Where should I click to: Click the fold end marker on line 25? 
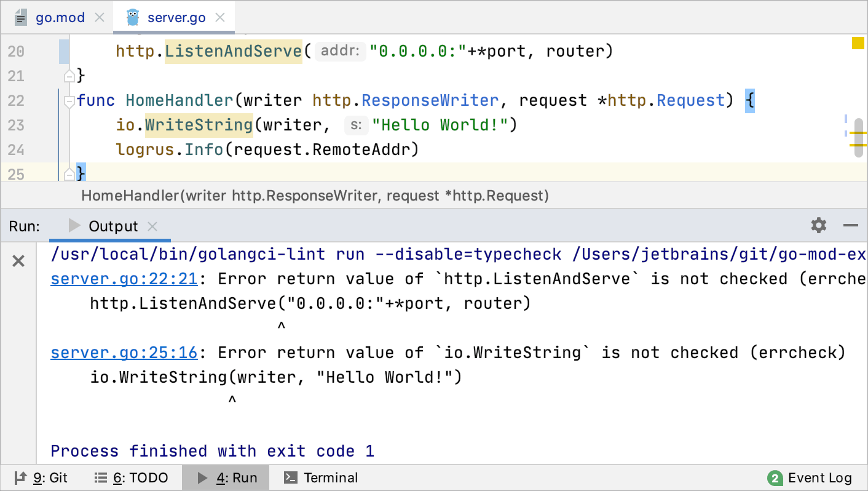coord(69,174)
